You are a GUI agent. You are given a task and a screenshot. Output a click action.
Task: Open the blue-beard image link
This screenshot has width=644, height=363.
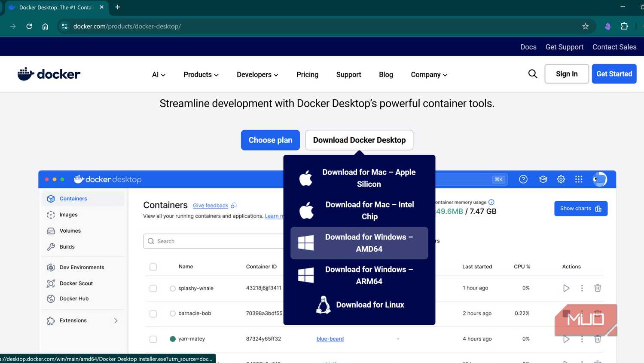point(330,339)
